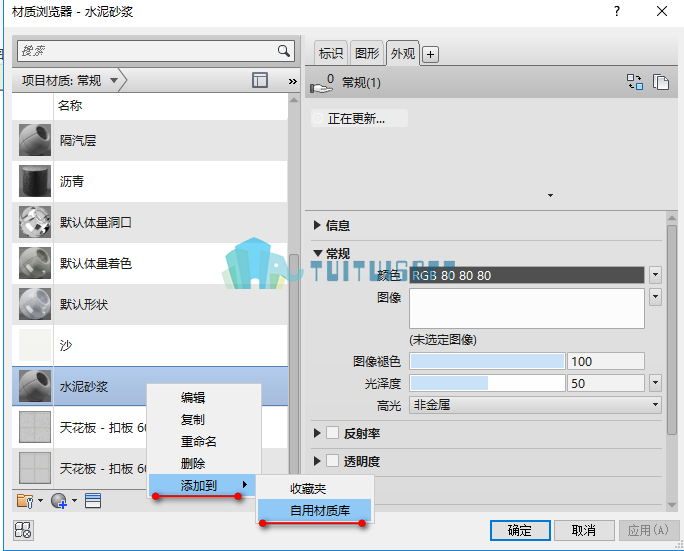Expand the double-chevron overflow button
Screen dimensions: 684x551
292,81
